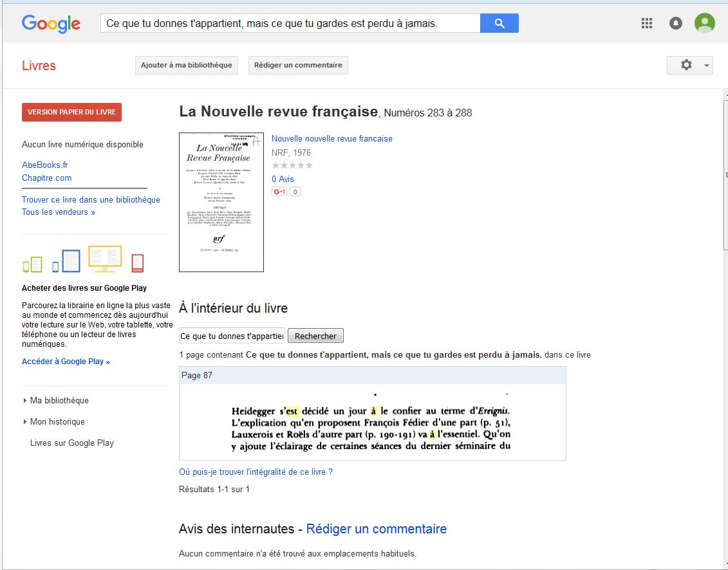Expand Ma bibliothèque section

pyautogui.click(x=59, y=400)
